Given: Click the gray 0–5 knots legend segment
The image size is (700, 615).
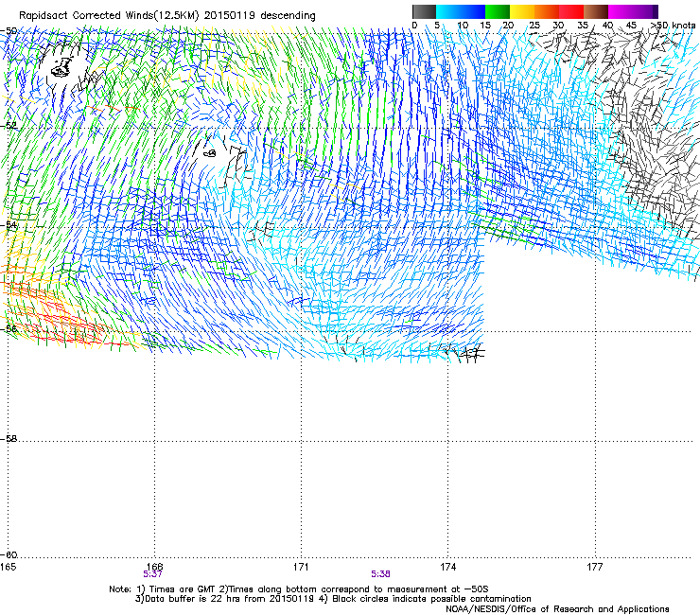Looking at the screenshot, I should (424, 11).
